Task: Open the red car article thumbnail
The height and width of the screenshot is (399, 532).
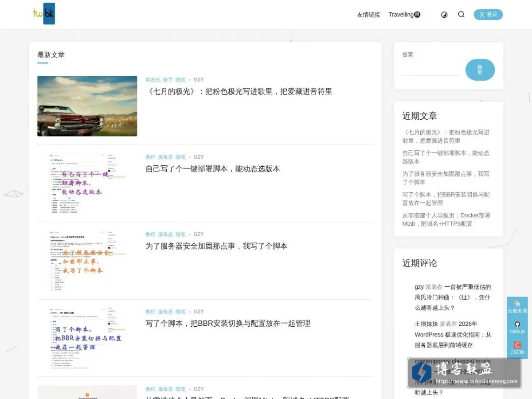Action: [87, 106]
